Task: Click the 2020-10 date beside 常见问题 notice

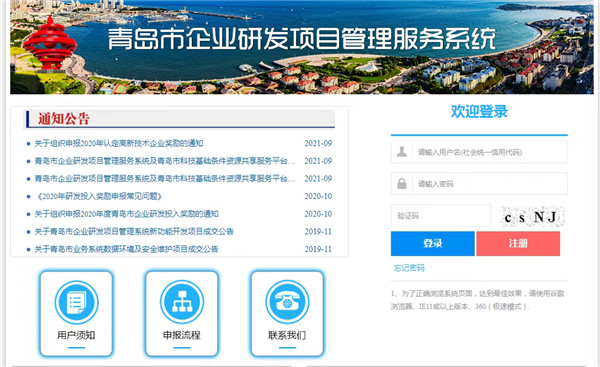Action: (318, 196)
